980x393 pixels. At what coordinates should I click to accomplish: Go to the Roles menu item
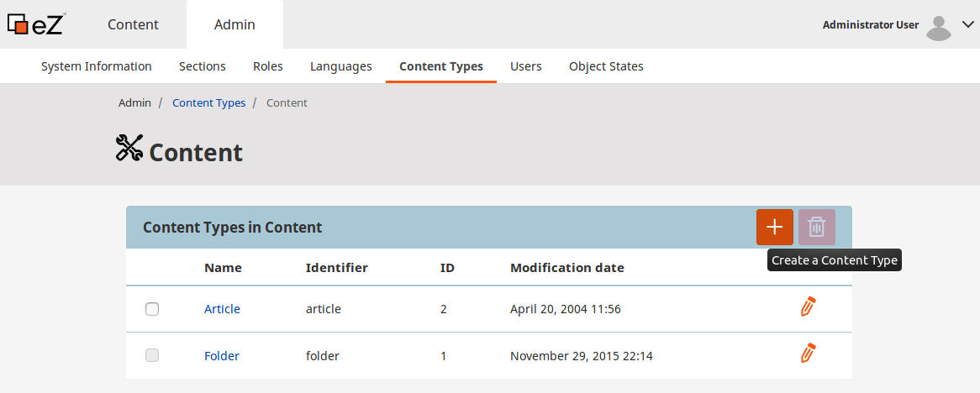[x=268, y=66]
